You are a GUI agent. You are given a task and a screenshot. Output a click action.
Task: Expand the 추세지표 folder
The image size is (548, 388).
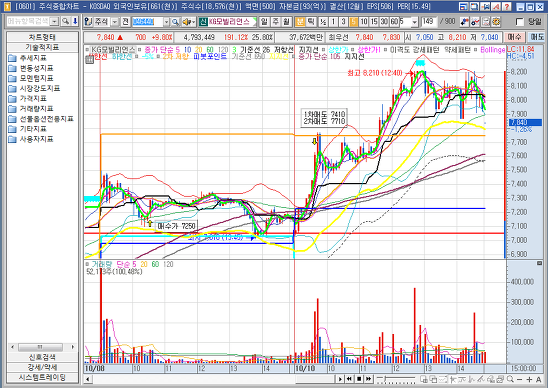[28, 58]
